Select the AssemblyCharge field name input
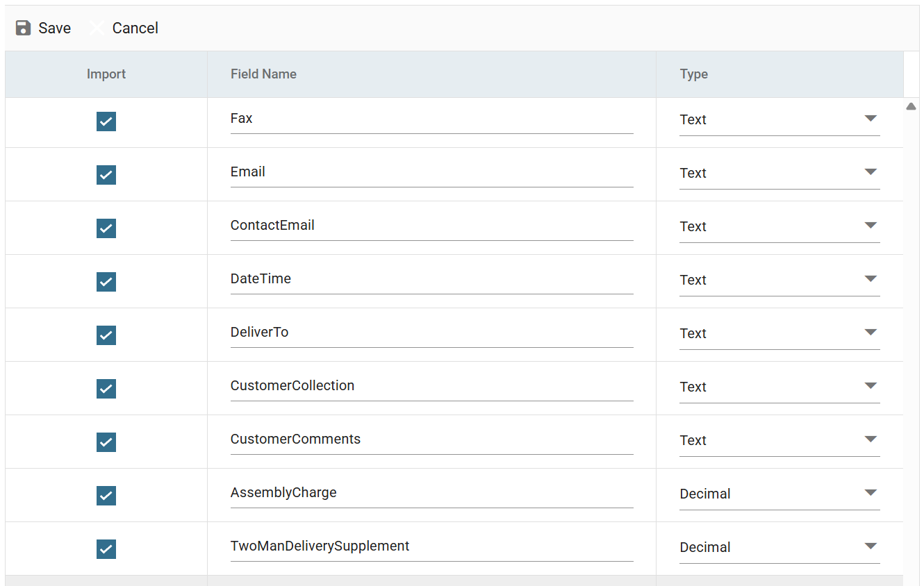Viewport: 924px width, 586px height. tap(431, 493)
